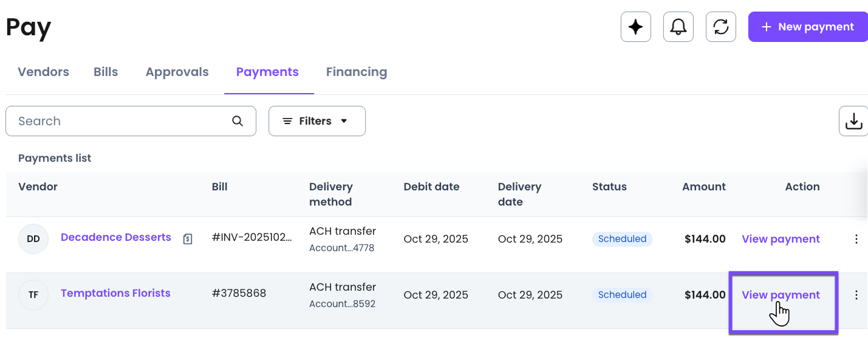Open the three-dot menu for Decadence Desserts
868x343 pixels.
(856, 239)
